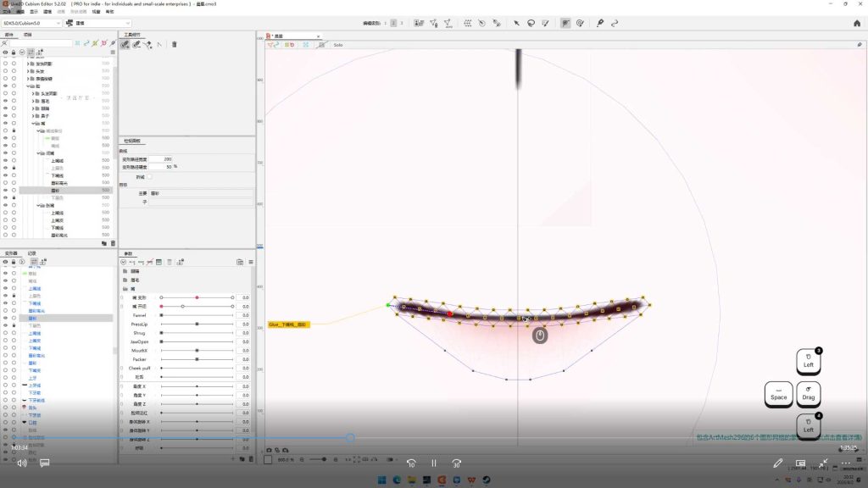
Task: Click the deformation path width input field
Action: [x=161, y=159]
